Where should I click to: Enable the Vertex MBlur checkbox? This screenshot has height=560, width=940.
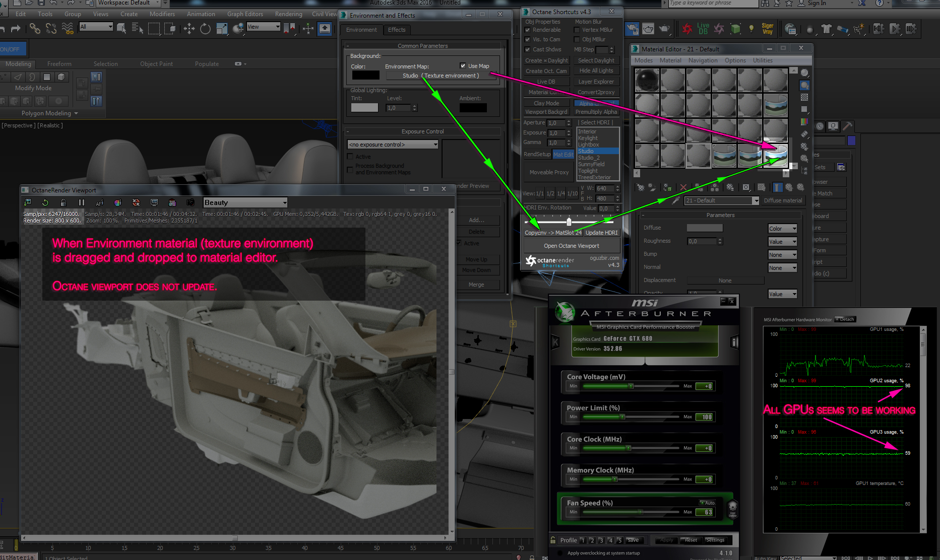tap(577, 30)
